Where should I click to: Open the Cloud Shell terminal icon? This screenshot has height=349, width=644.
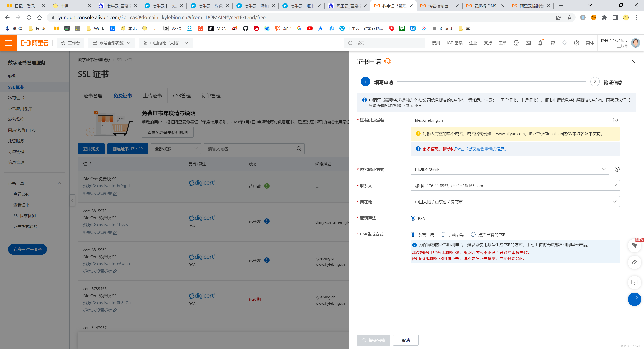[528, 43]
